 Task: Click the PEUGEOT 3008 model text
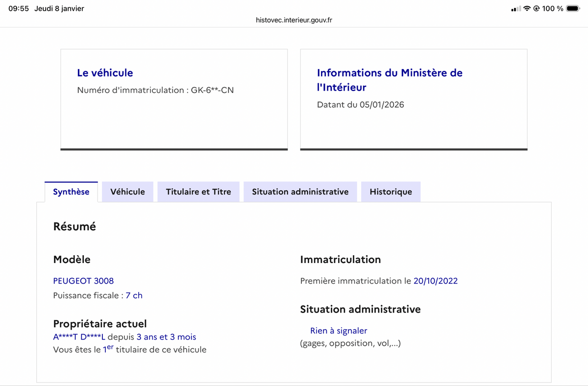point(83,281)
